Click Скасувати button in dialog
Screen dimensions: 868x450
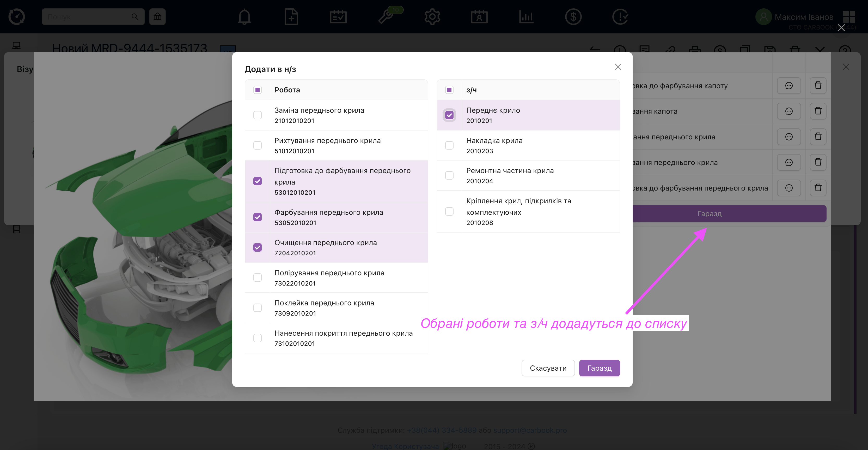548,368
